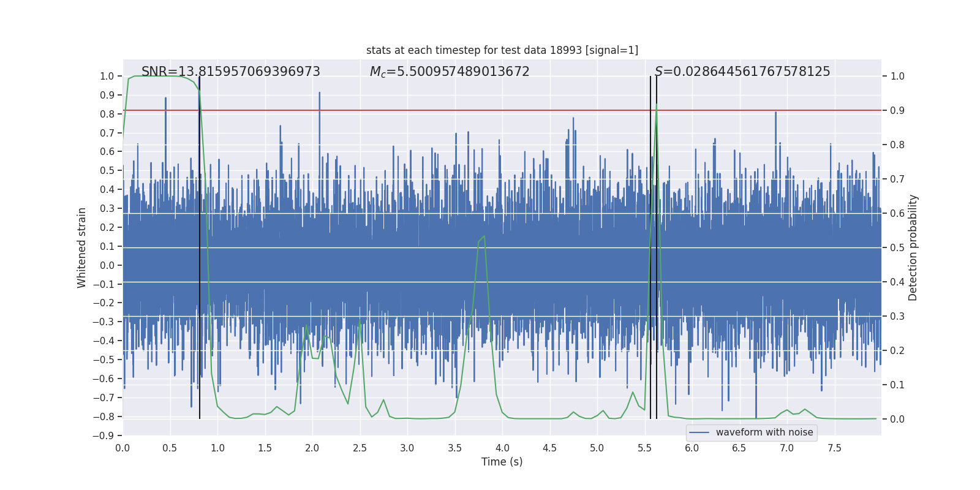The height and width of the screenshot is (490, 980).
Task: Click the 4.0 tick on the time axis
Action: click(502, 448)
